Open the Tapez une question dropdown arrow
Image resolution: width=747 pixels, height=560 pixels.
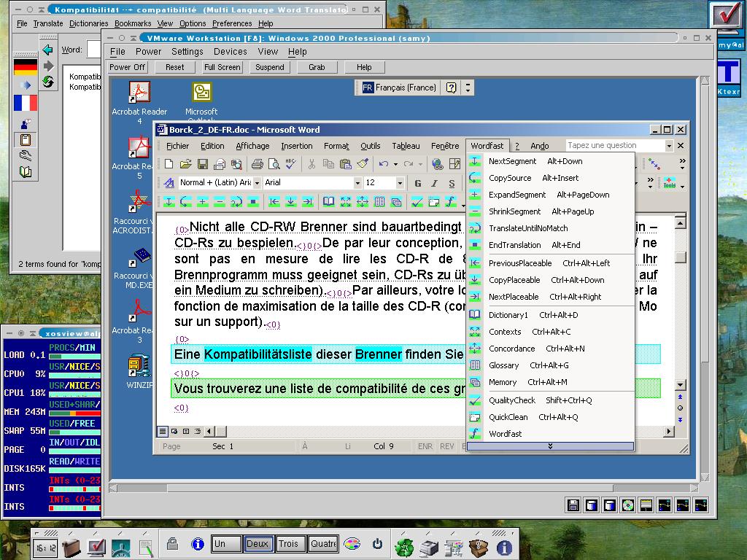click(x=669, y=146)
